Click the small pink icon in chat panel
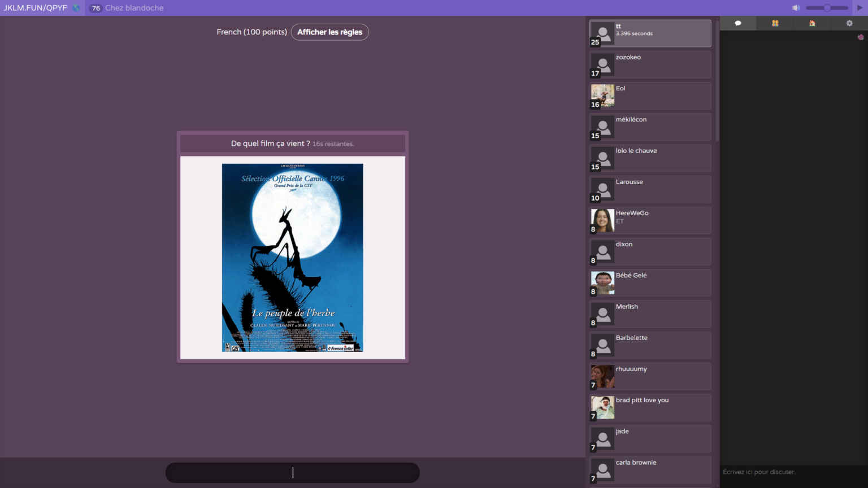 coord(860,37)
